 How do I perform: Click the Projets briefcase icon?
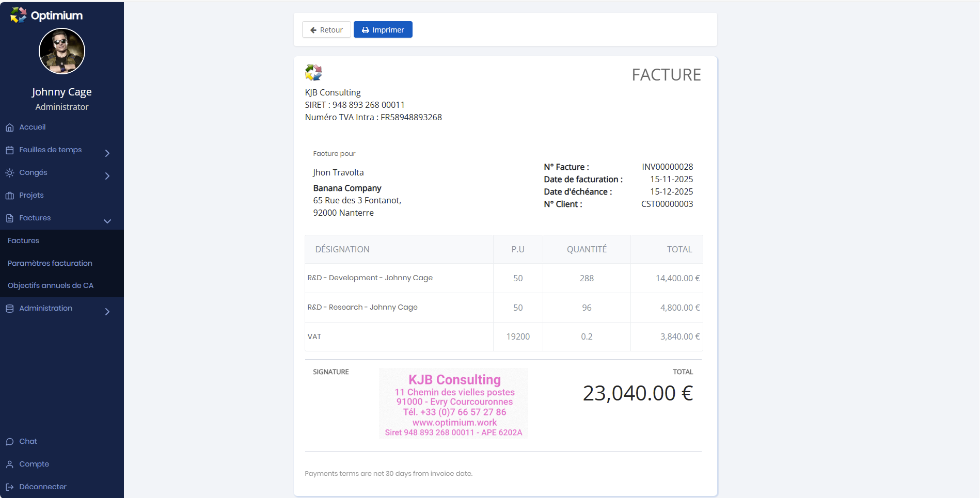tap(10, 196)
